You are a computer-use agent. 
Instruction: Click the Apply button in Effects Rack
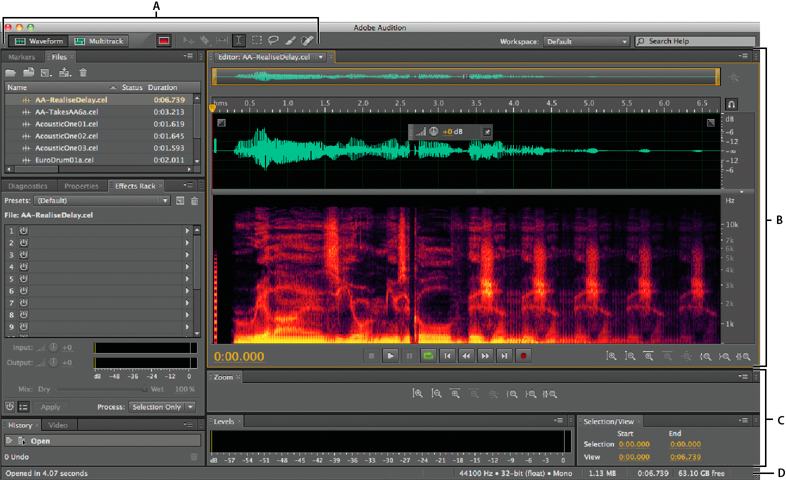[50, 407]
